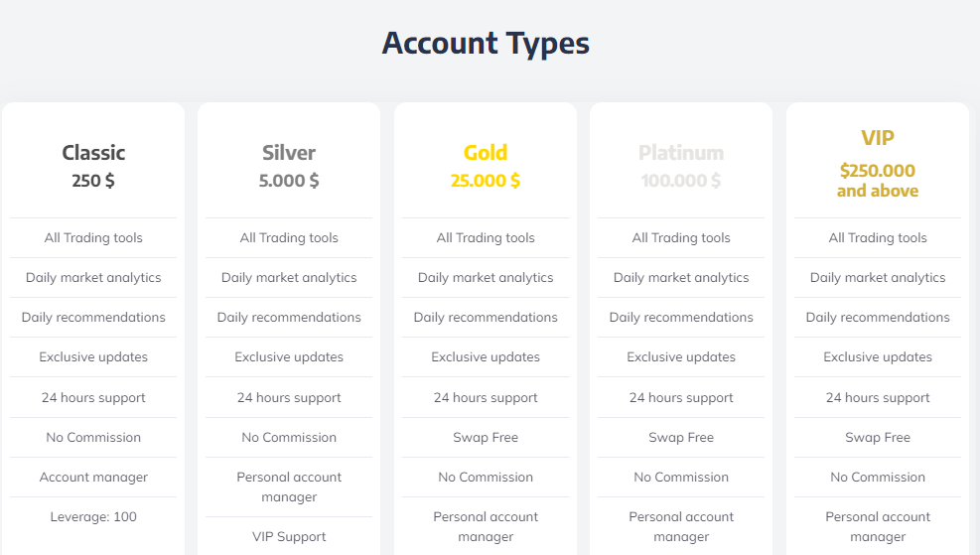
Task: Select Exclusive updates in Gold card
Action: tap(486, 357)
